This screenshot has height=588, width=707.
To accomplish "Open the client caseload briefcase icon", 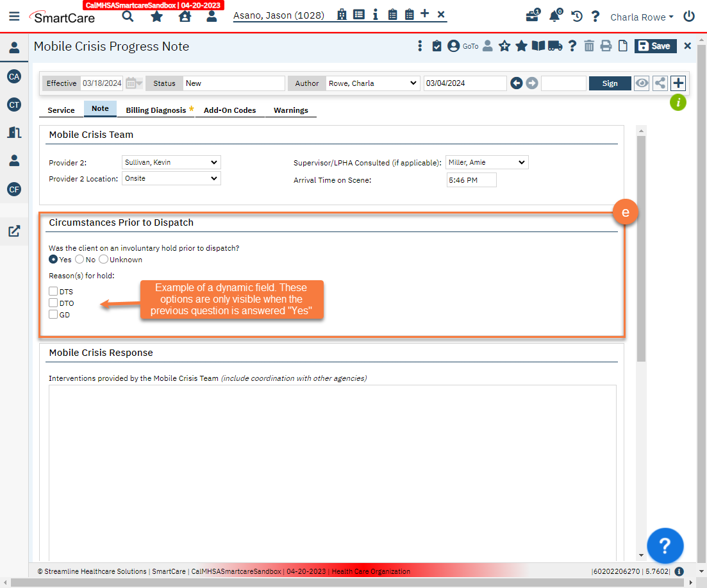I will 532,17.
